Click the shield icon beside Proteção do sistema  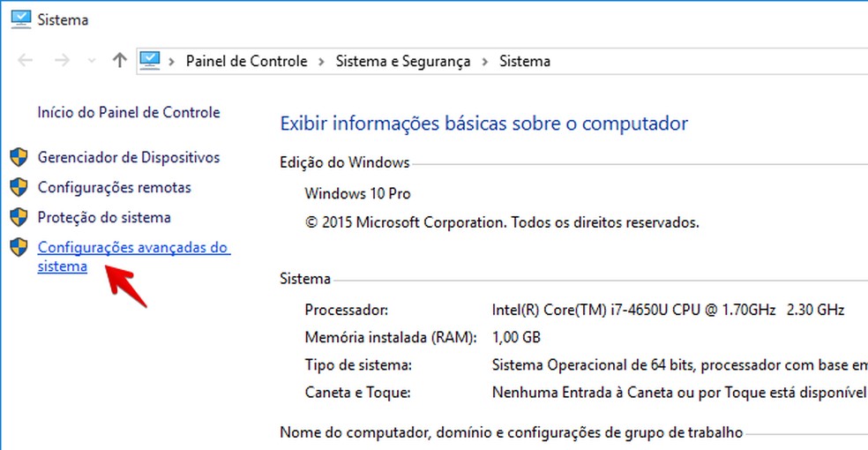click(x=19, y=218)
